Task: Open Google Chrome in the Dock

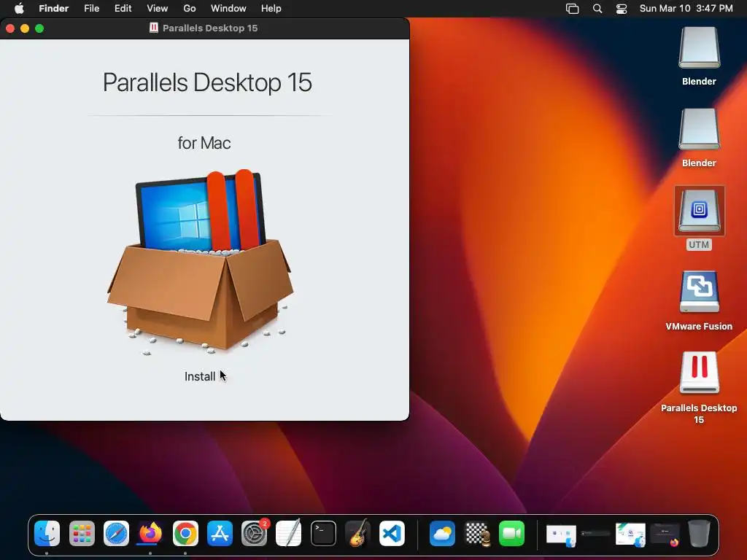Action: coord(185,533)
